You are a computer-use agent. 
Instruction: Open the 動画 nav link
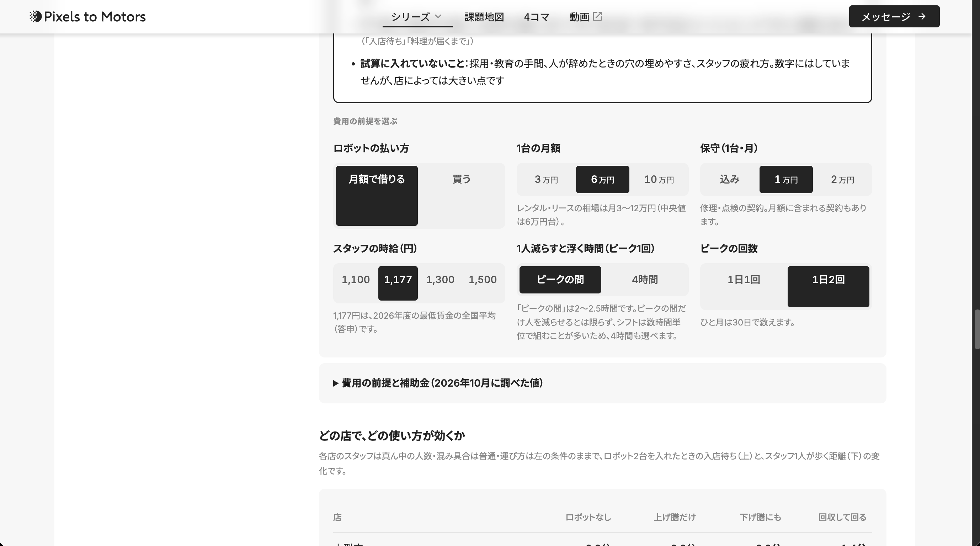586,17
